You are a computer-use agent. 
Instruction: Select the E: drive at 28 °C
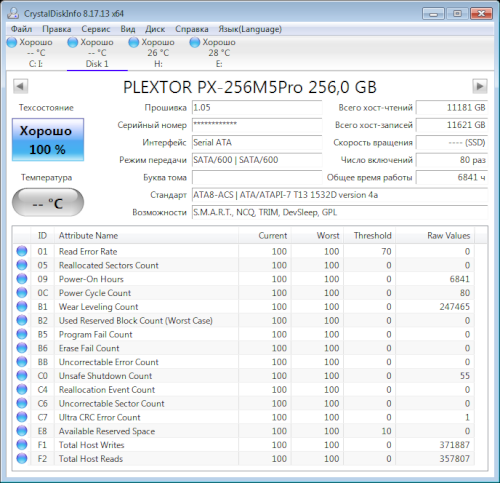pos(213,52)
